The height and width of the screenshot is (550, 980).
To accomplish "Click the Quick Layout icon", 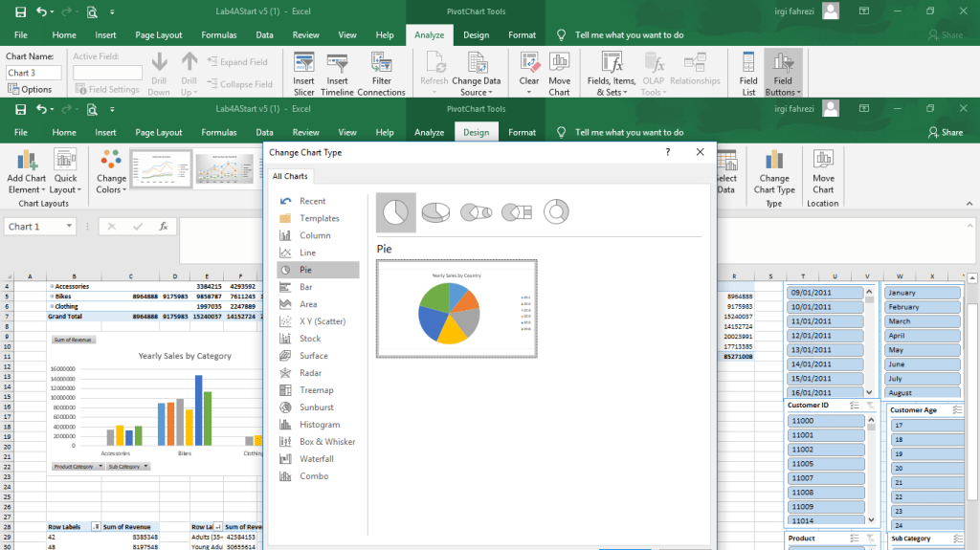I will pos(65,160).
